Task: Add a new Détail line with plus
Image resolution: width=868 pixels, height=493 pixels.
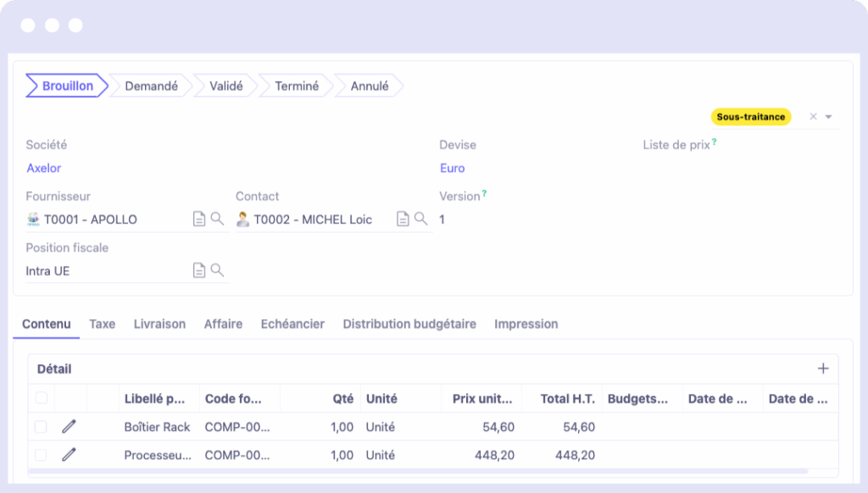Action: click(x=823, y=368)
